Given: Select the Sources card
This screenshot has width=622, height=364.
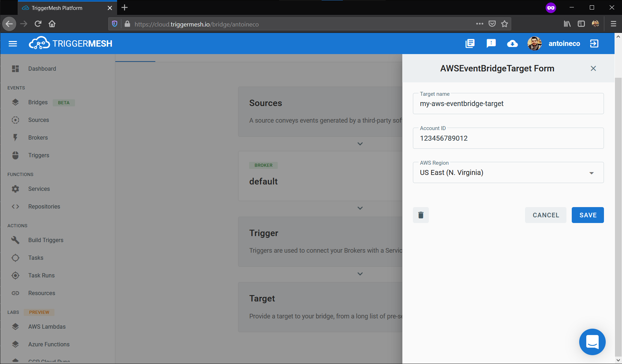Looking at the screenshot, I should click(x=320, y=112).
